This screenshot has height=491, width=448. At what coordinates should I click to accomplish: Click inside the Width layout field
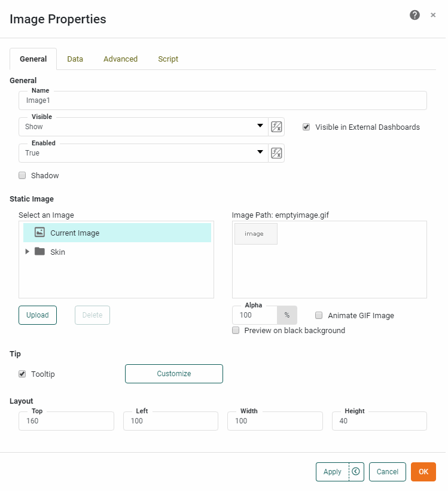coord(275,421)
